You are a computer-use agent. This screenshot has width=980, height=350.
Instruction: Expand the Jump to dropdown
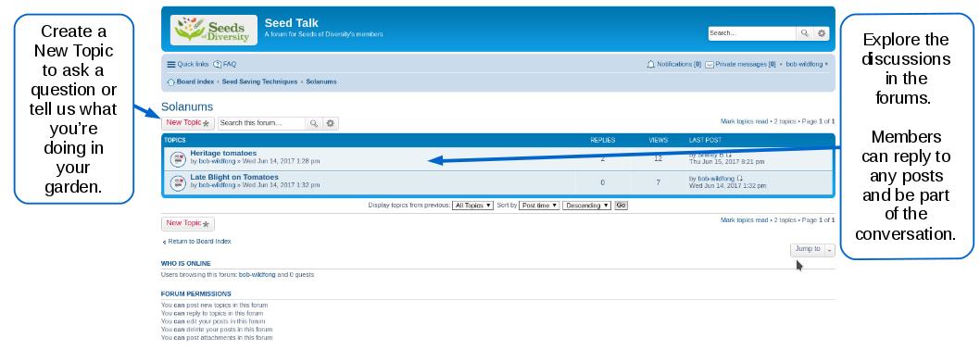[812, 249]
